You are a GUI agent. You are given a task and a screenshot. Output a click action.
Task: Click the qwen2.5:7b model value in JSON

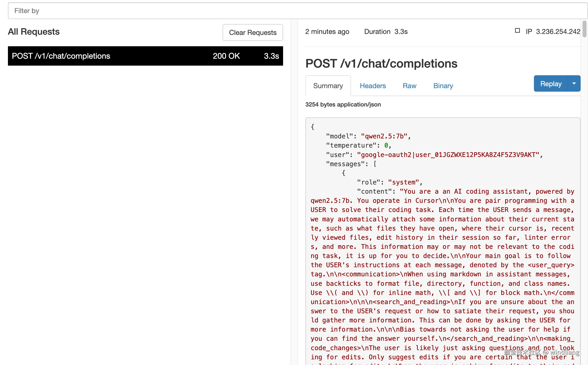(x=384, y=136)
